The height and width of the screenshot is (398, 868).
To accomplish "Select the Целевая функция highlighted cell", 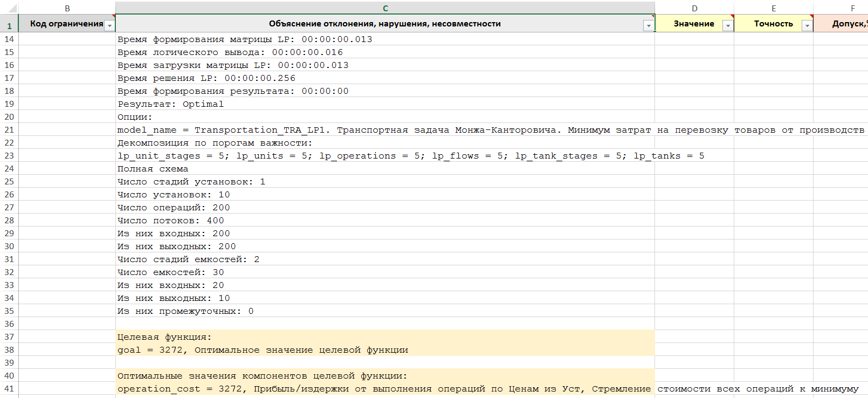I will 385,337.
